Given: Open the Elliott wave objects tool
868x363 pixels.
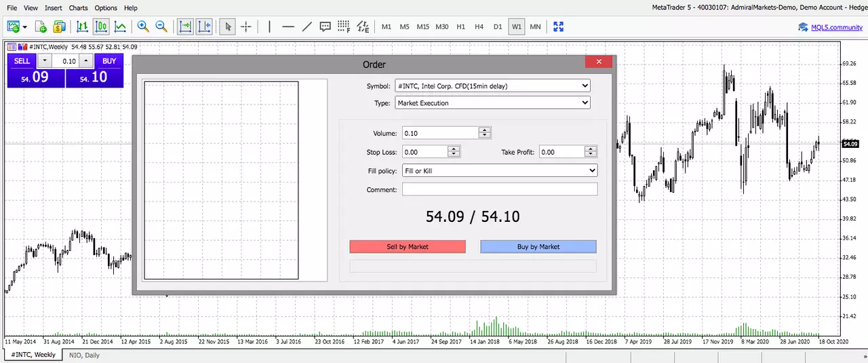Looking at the screenshot, I should click(x=363, y=27).
